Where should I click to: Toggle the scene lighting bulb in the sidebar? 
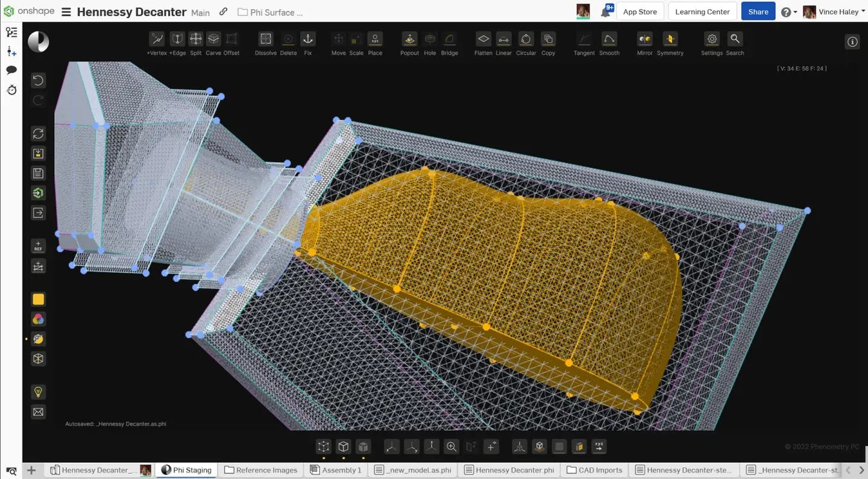pyautogui.click(x=38, y=392)
